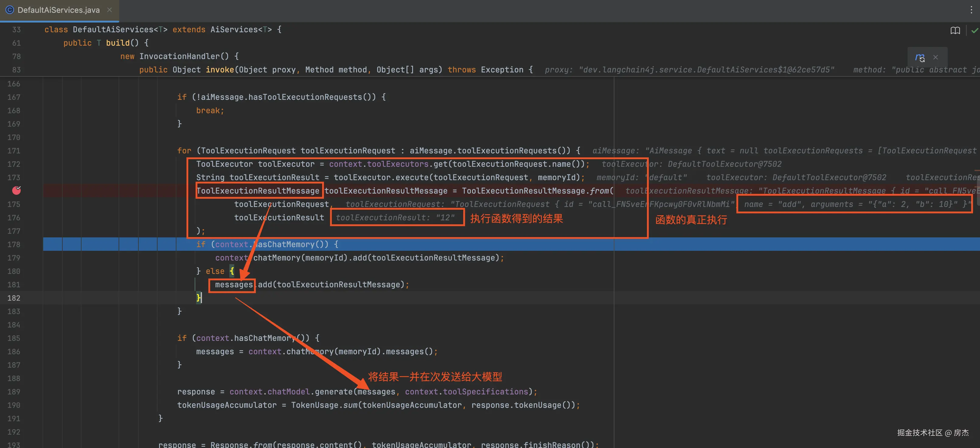Click the Maven reload changes icon
The image size is (980, 448).
pos(919,58)
